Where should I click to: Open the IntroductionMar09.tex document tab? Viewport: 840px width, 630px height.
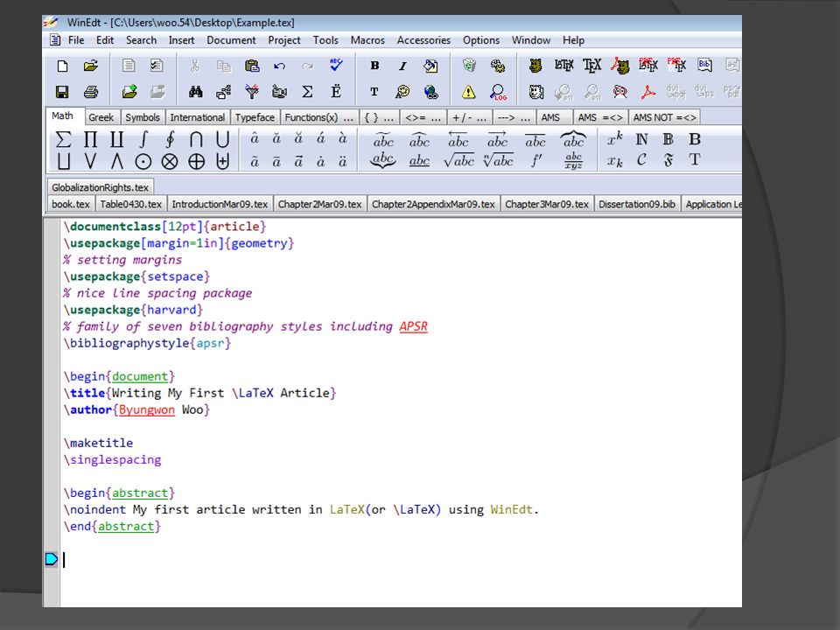point(220,204)
